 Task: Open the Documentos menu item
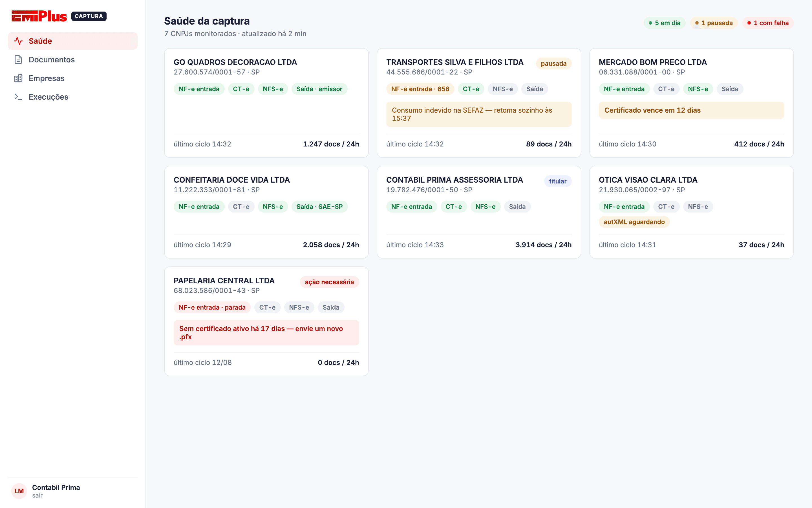(73, 60)
